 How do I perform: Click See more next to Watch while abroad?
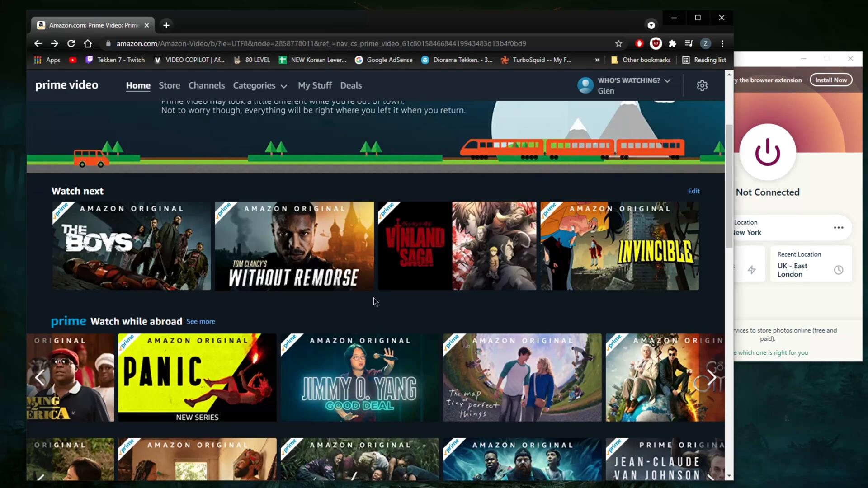(201, 322)
